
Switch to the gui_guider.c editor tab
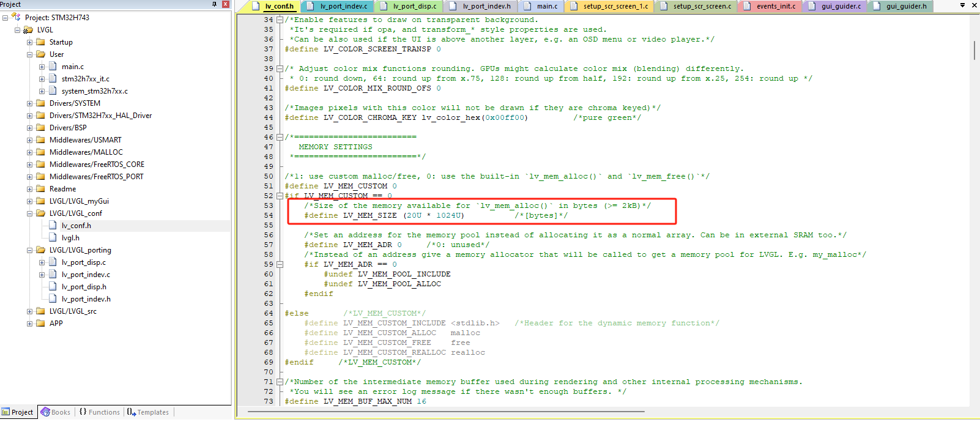[835, 6]
